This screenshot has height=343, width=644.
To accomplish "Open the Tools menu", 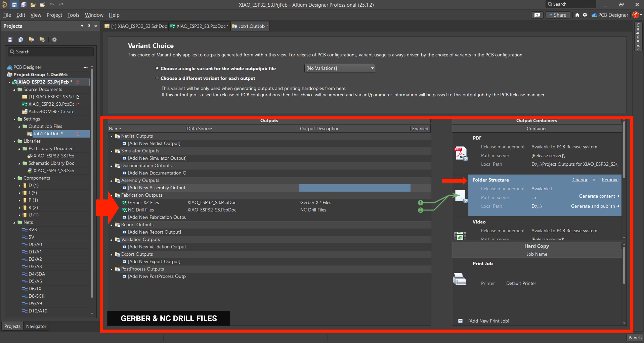I will (x=73, y=15).
